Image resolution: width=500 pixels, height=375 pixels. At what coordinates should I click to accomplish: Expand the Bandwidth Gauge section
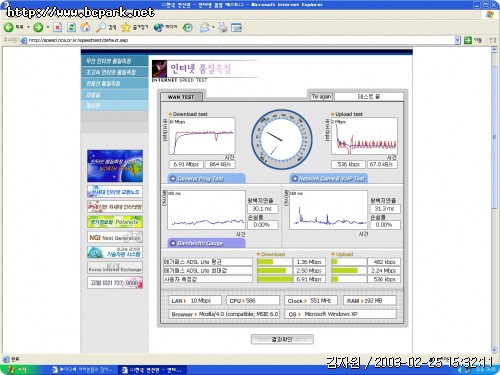pos(207,243)
